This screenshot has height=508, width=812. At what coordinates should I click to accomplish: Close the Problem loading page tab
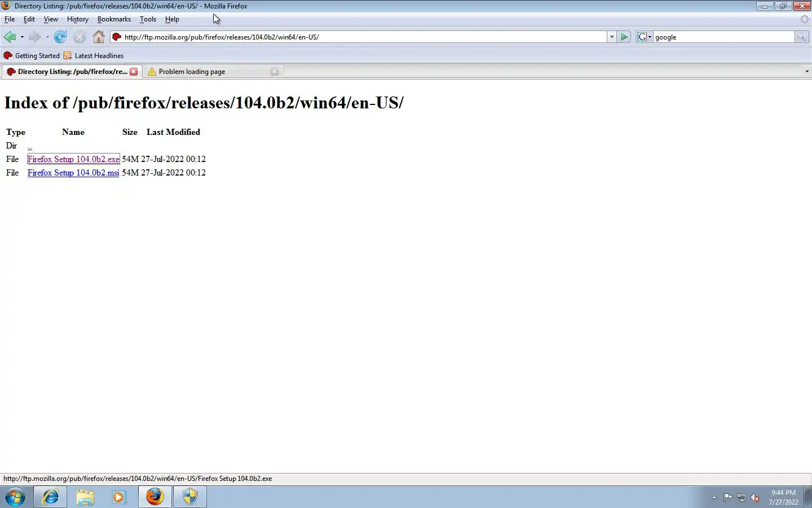coord(275,72)
